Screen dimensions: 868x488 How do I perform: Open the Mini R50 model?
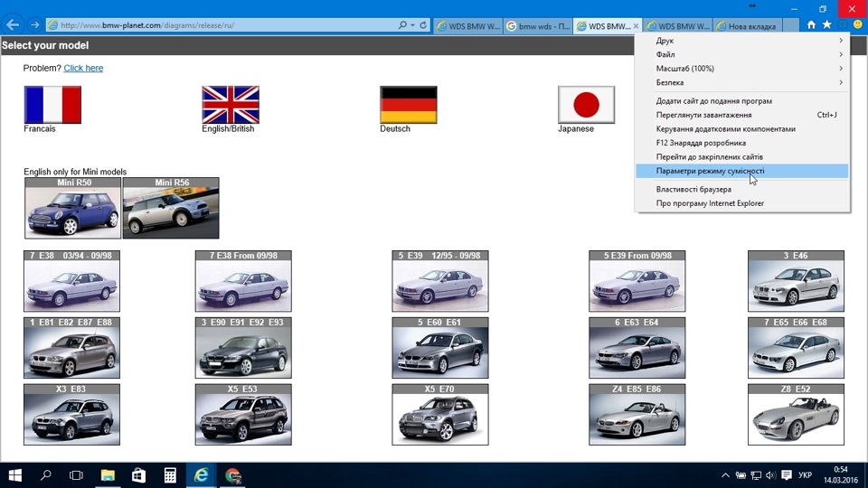click(x=72, y=208)
